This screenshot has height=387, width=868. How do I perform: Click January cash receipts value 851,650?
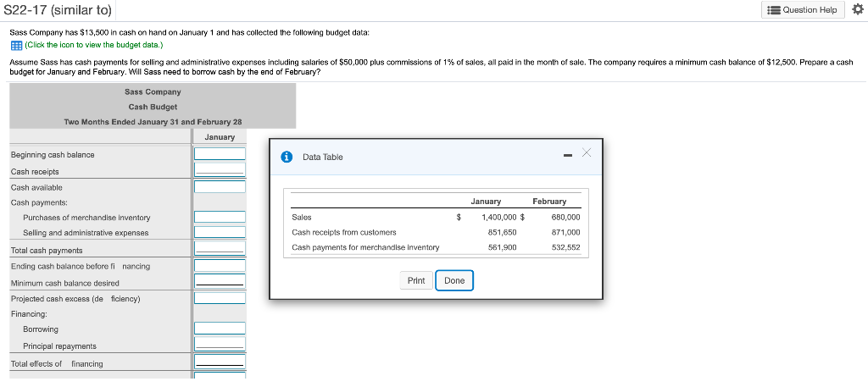coord(502,232)
